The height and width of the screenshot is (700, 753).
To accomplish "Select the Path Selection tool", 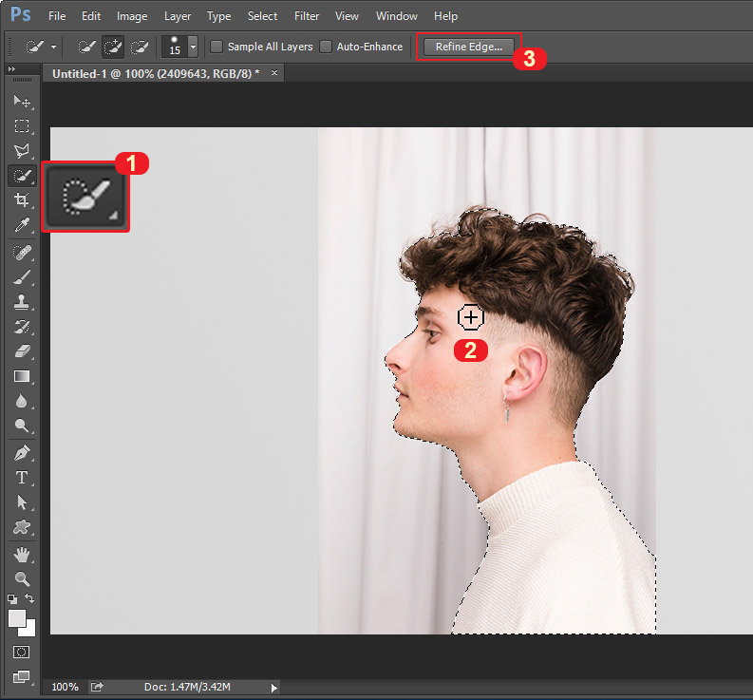I will coord(22,502).
